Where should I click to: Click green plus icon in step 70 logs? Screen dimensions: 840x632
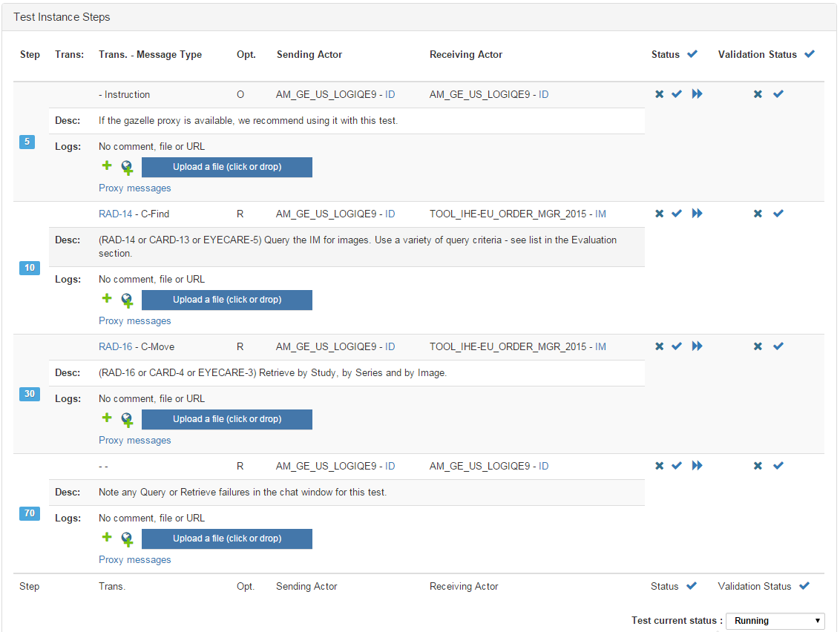pos(107,538)
